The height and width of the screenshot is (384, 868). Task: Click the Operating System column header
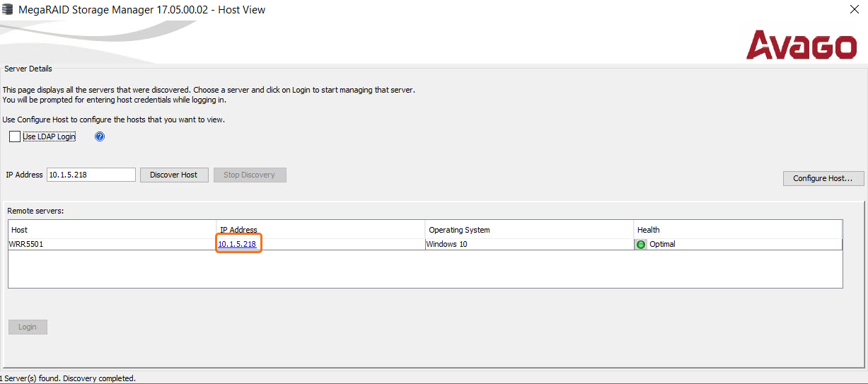click(529, 230)
